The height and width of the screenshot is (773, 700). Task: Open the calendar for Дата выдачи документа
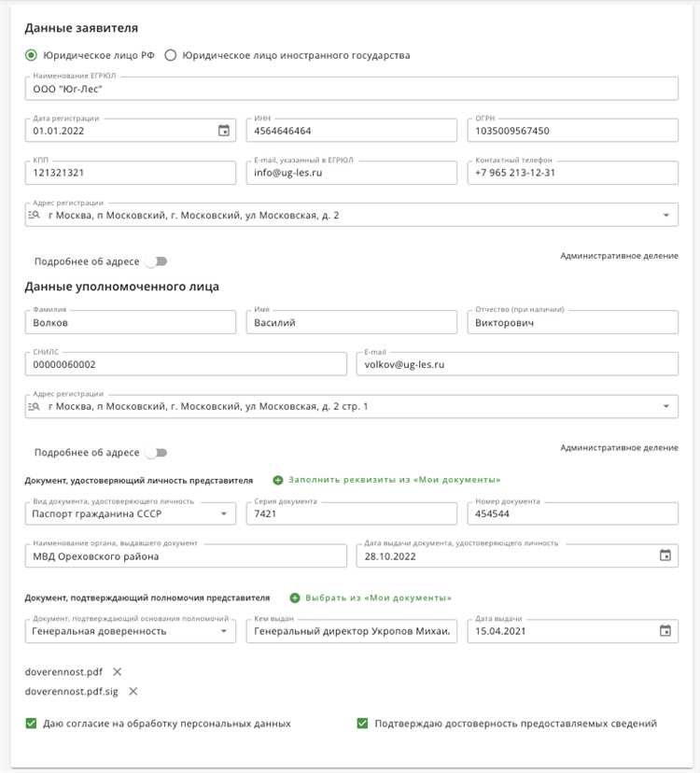[663, 554]
